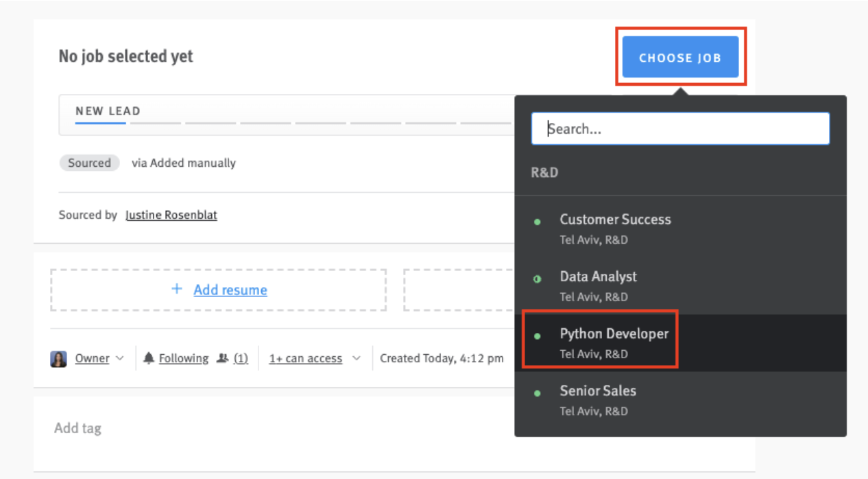Expand the can access chevron arrow

(356, 358)
